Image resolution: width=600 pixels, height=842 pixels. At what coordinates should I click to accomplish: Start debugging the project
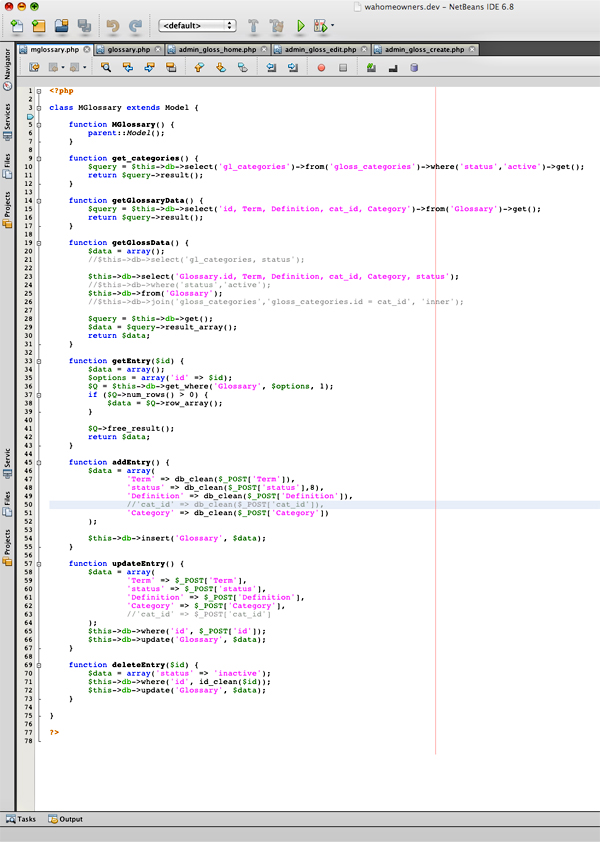pyautogui.click(x=320, y=25)
